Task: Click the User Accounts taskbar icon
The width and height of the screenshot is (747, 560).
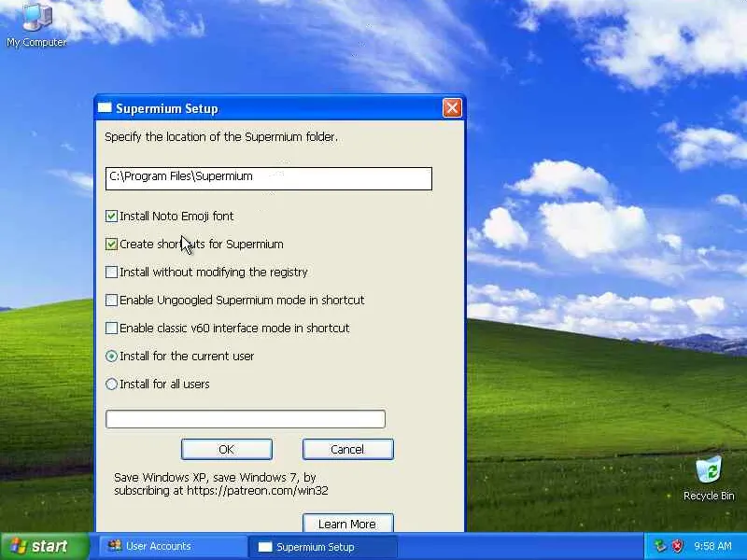Action: pyautogui.click(x=114, y=546)
